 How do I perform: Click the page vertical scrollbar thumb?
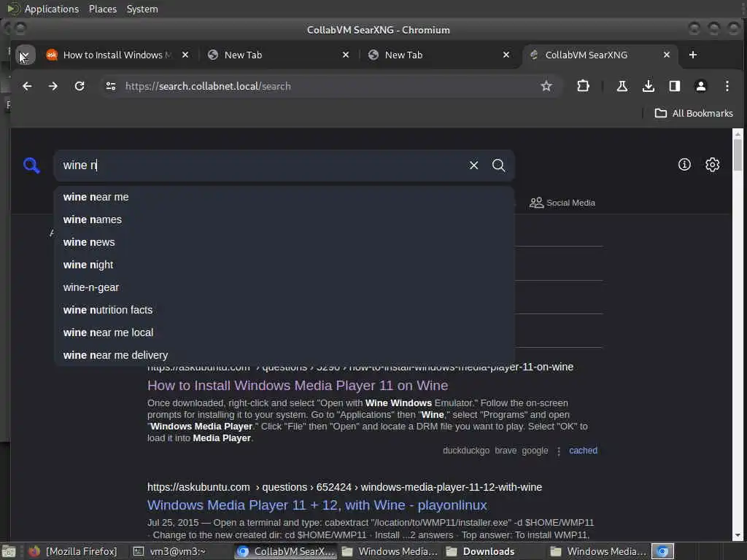(738, 155)
